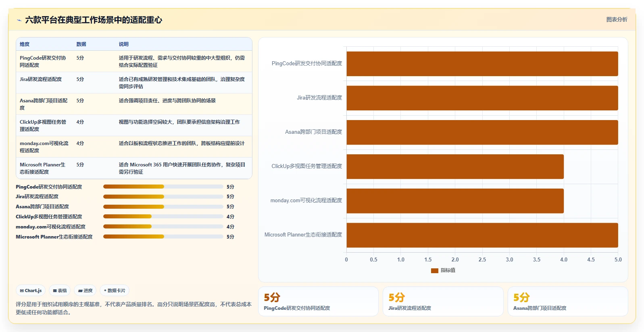
Task: Click the page title 六款平台在典型工作场景中的适配重心
Action: (x=94, y=20)
